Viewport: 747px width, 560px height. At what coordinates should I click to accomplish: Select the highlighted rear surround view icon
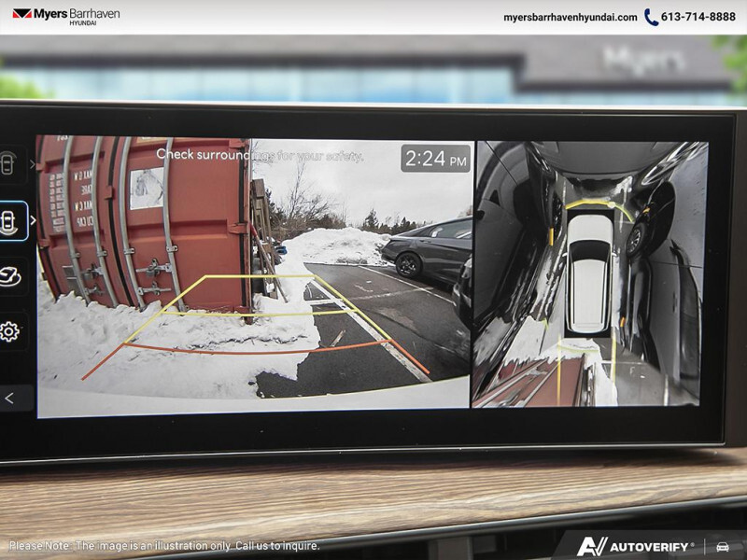(11, 221)
